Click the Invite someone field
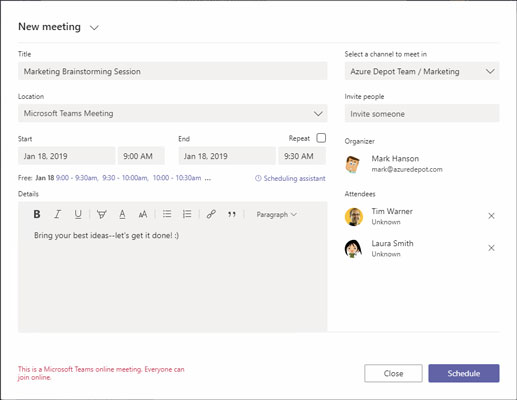Screen dimensions: 517x400 pyautogui.click(x=422, y=113)
